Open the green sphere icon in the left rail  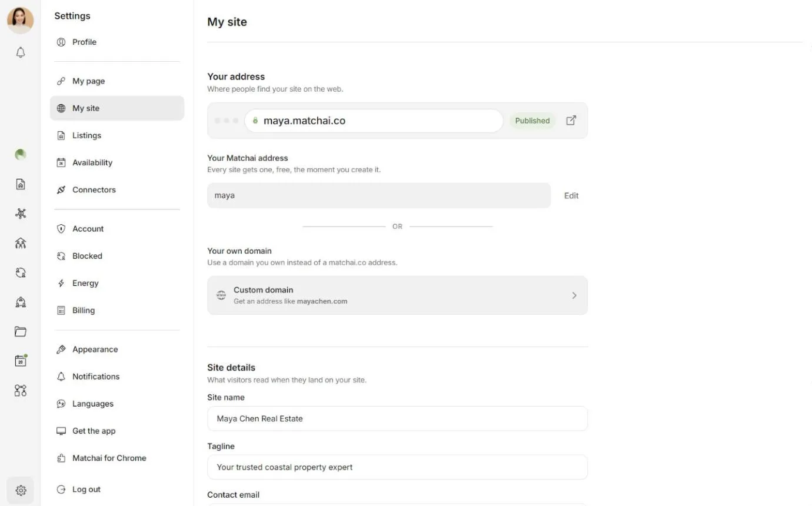(21, 155)
